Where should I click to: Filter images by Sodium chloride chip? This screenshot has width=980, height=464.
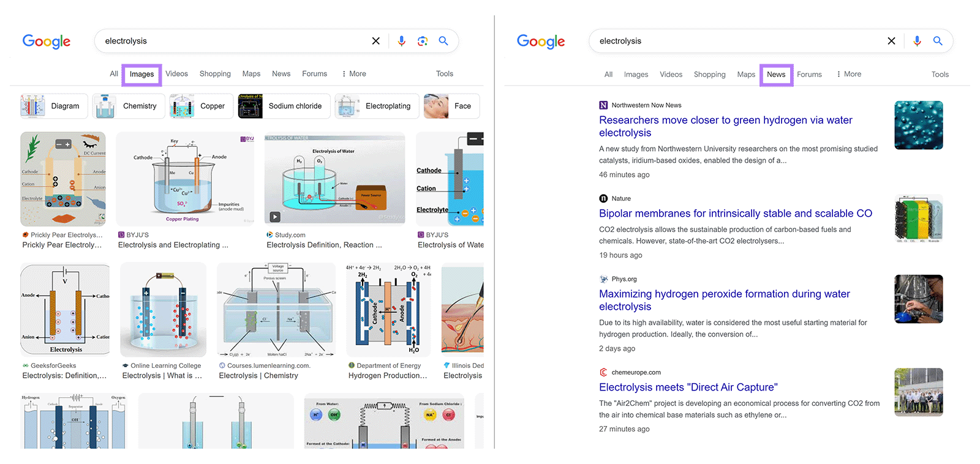284,106
